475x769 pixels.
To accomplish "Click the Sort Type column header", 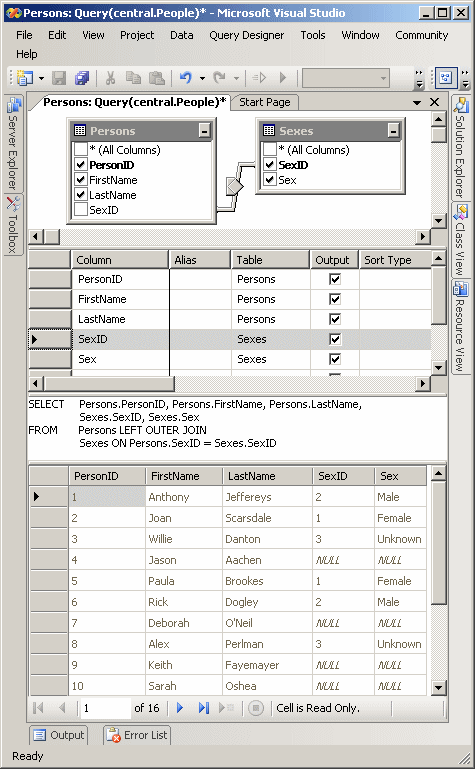I will [x=395, y=260].
